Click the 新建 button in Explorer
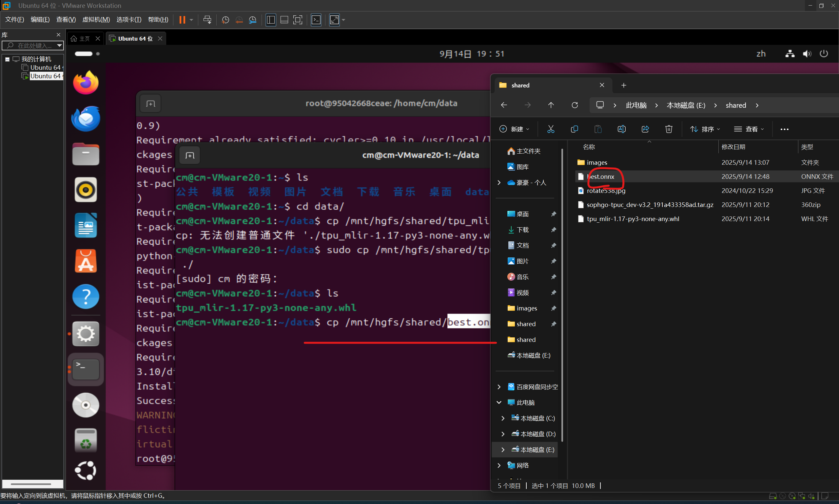Viewport: 839px width, 504px height. coord(514,129)
